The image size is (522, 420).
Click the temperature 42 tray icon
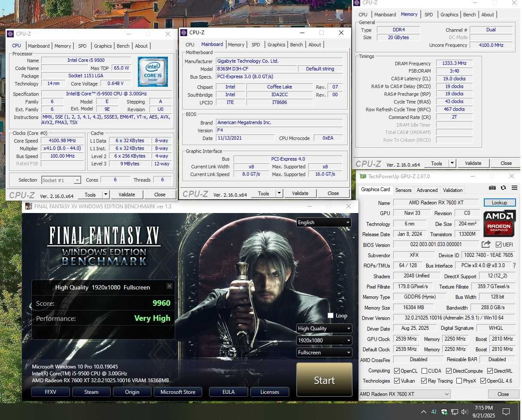tap(434, 412)
